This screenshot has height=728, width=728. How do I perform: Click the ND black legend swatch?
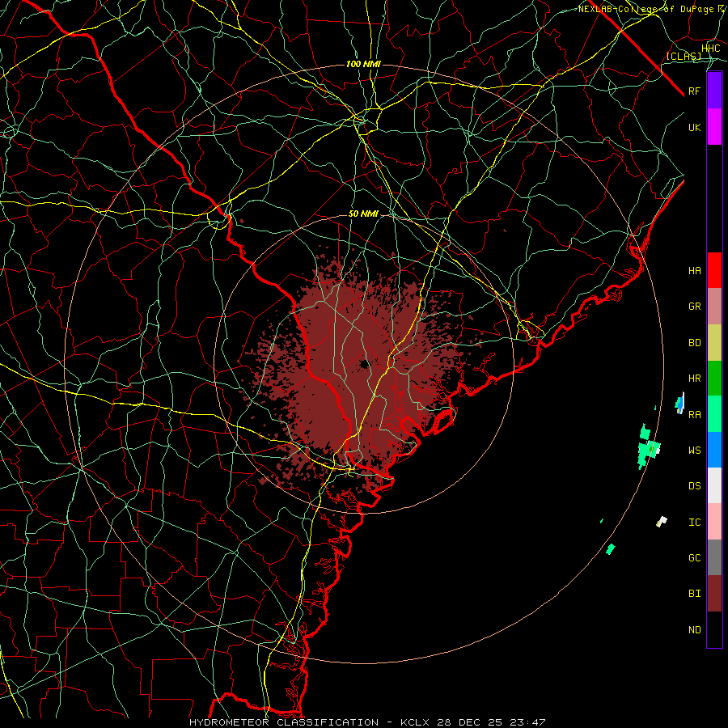click(714, 629)
